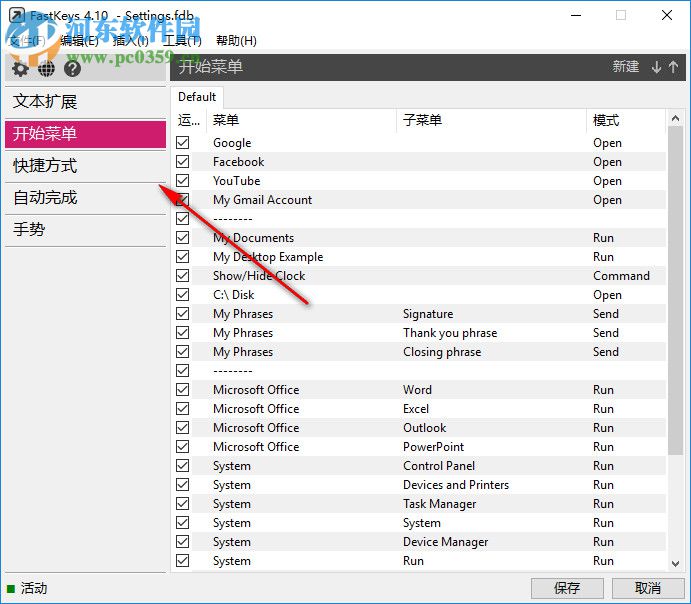
Task: Sort by the 子菜单 column header
Action: (491, 120)
